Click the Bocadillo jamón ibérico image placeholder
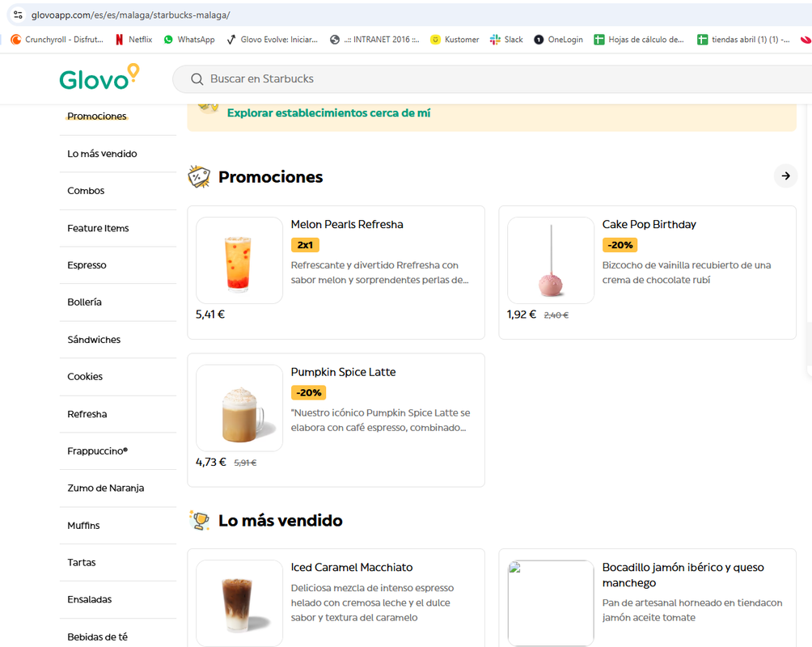The width and height of the screenshot is (812, 647). point(551,603)
